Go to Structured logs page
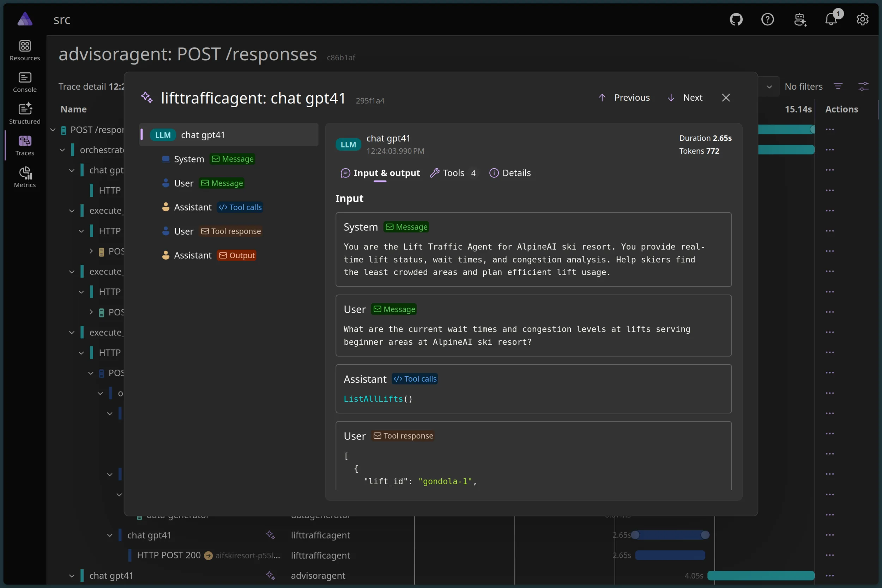The width and height of the screenshot is (882, 588). pyautogui.click(x=25, y=114)
